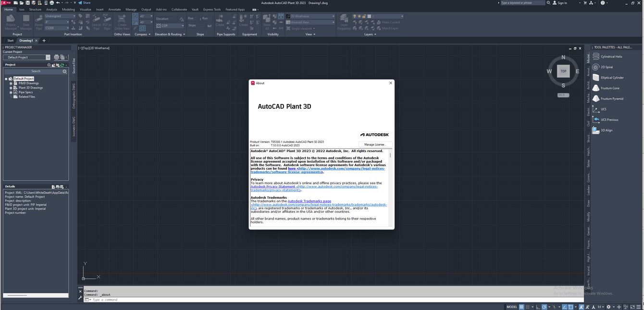Open the Autodesk Trademarks page link
The width and height of the screenshot is (644, 310).
pos(309,201)
